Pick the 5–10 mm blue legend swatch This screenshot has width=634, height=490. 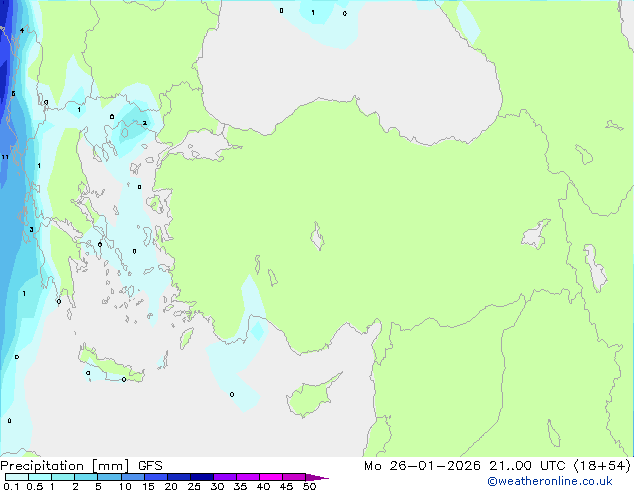click(109, 477)
